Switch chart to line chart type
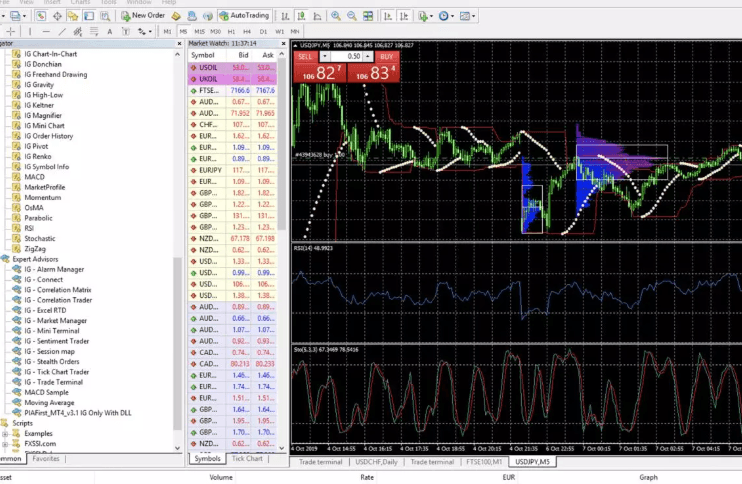 (318, 16)
